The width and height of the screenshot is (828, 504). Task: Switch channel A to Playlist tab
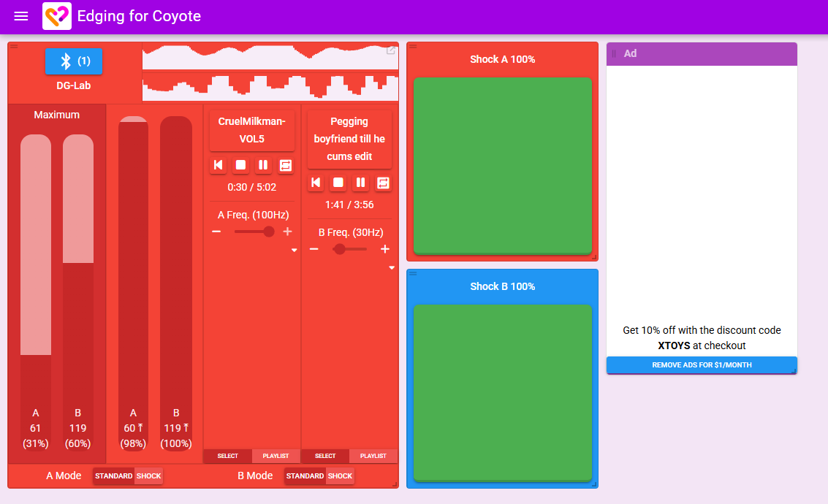click(x=276, y=456)
